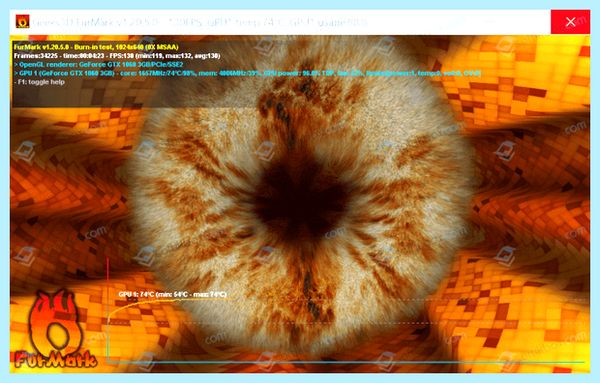Click the 'OpenGL renderer: GeForce GTX 1060' line
This screenshot has height=383, width=600.
tap(98, 65)
